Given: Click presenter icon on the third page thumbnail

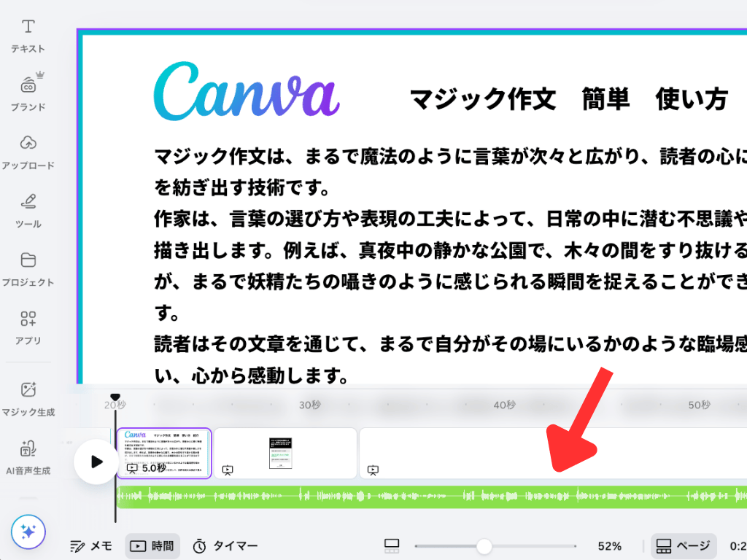Looking at the screenshot, I should tap(373, 470).
